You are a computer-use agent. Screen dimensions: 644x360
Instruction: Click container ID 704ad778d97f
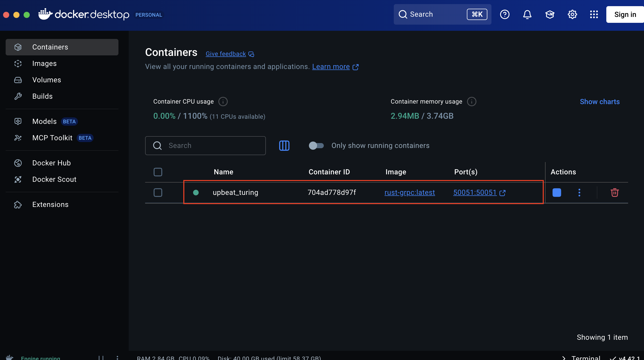pyautogui.click(x=332, y=193)
